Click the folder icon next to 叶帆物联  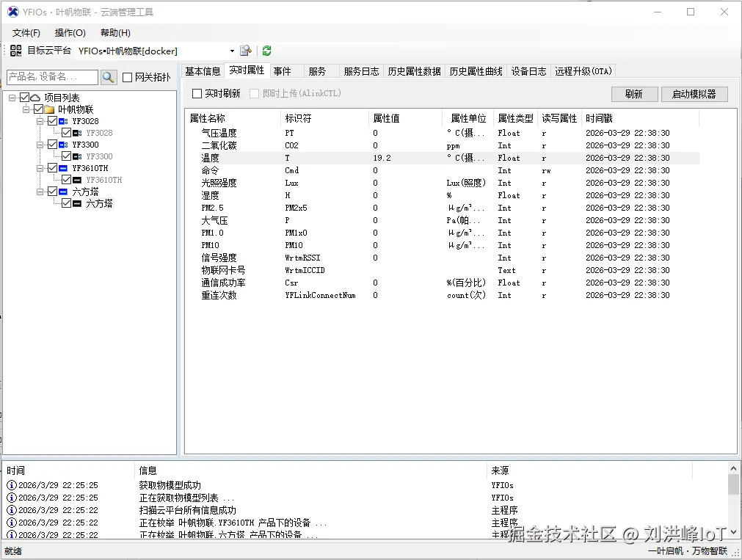click(x=49, y=109)
